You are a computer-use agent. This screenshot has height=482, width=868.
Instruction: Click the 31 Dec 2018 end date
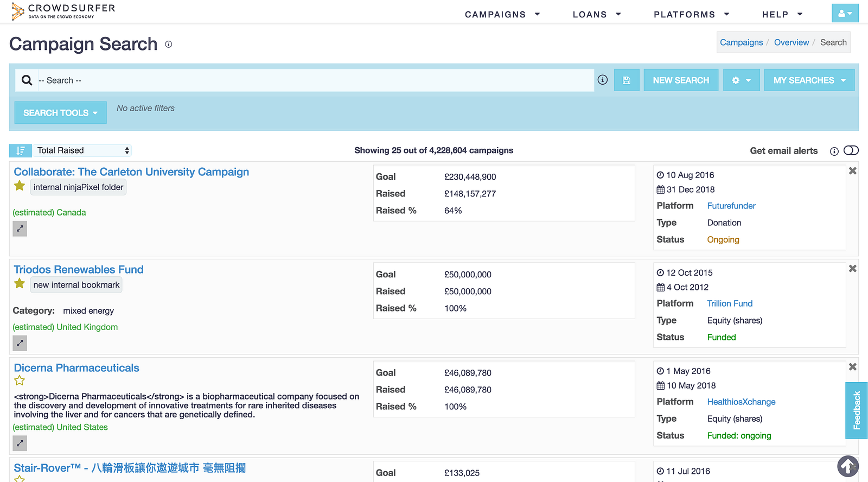[x=690, y=189]
